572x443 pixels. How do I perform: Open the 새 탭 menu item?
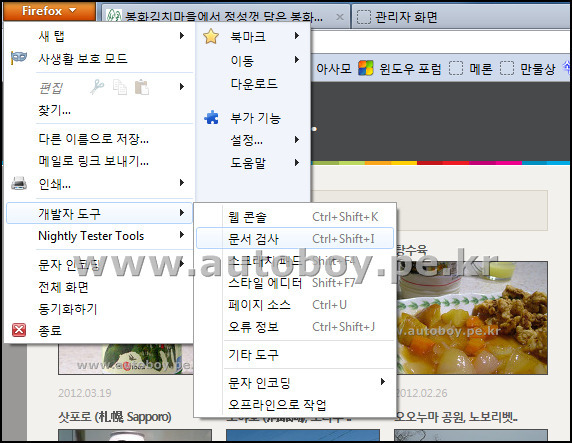pyautogui.click(x=52, y=36)
